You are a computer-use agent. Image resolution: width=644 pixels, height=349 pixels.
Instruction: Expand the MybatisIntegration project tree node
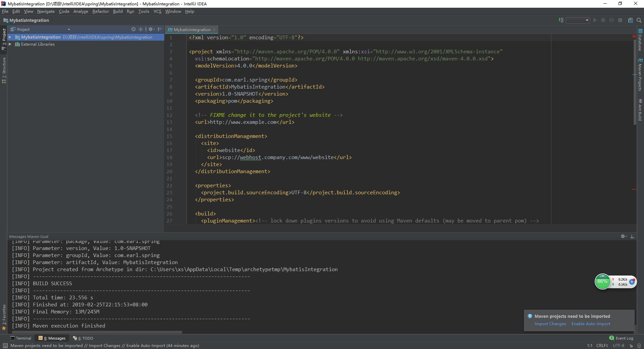[x=10, y=37]
